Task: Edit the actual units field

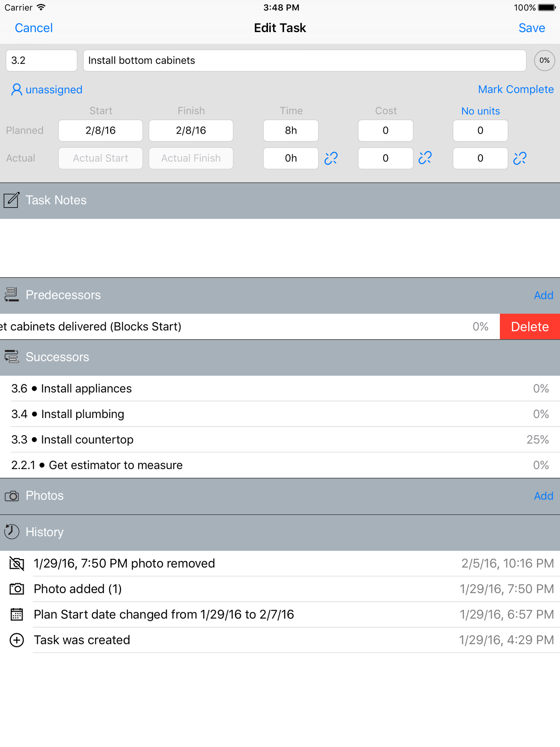Action: [x=480, y=158]
